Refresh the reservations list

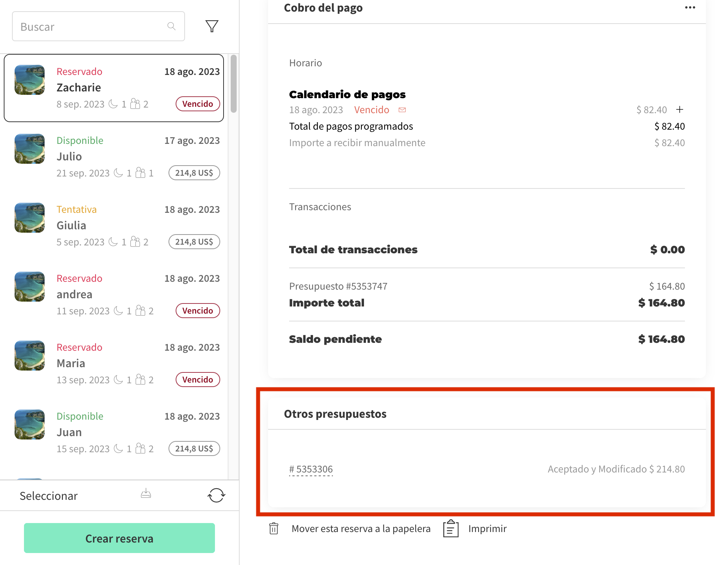pyautogui.click(x=216, y=495)
